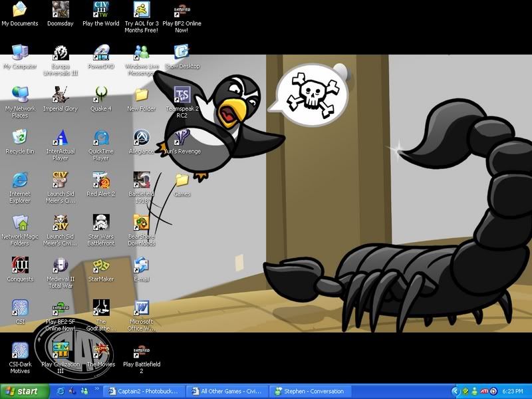Screen dimensions: 532x399
Task: Click the Messenger icon in Quick Launch
Action: [84, 391]
